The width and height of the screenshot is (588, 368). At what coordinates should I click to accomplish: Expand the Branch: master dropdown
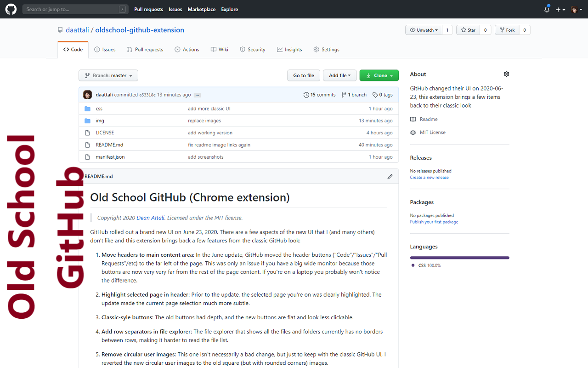[108, 75]
